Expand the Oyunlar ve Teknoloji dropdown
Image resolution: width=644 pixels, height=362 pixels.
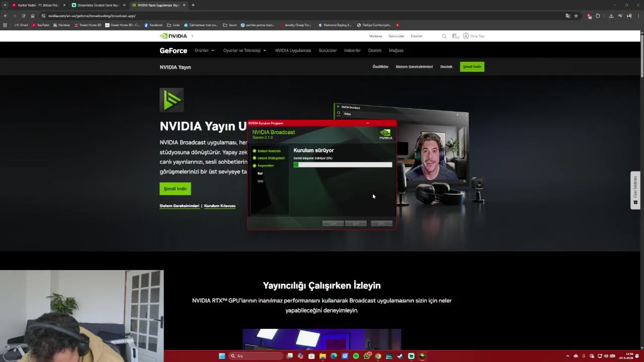[245, 50]
